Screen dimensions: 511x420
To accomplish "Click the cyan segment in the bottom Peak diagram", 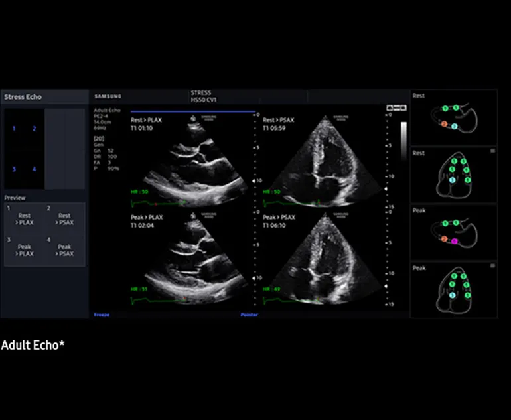I will pos(452,295).
